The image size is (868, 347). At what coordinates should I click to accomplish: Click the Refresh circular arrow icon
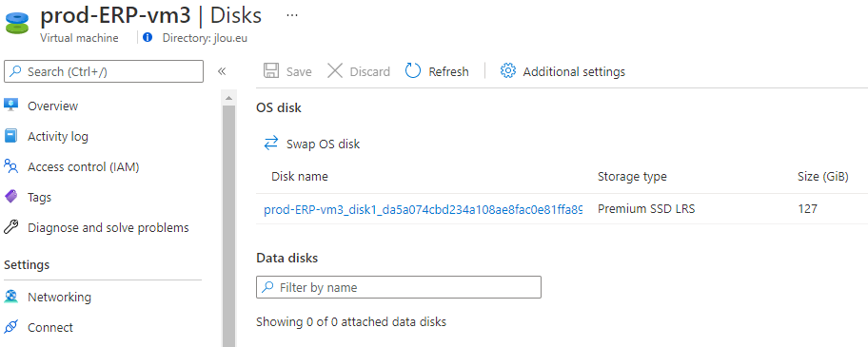tap(413, 71)
